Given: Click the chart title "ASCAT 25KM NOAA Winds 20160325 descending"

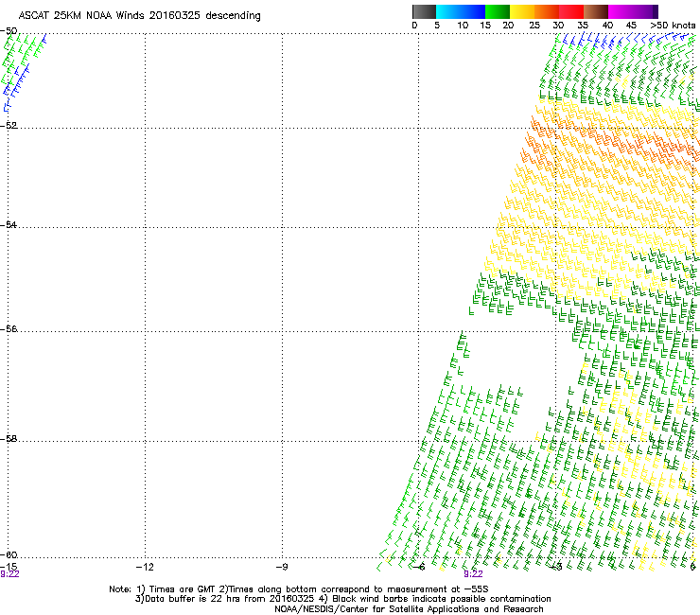Looking at the screenshot, I should [140, 16].
